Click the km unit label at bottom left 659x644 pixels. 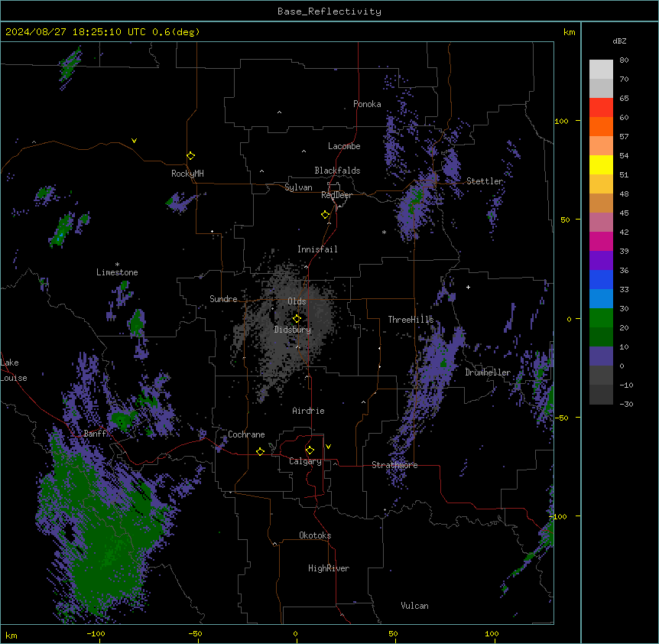11,635
